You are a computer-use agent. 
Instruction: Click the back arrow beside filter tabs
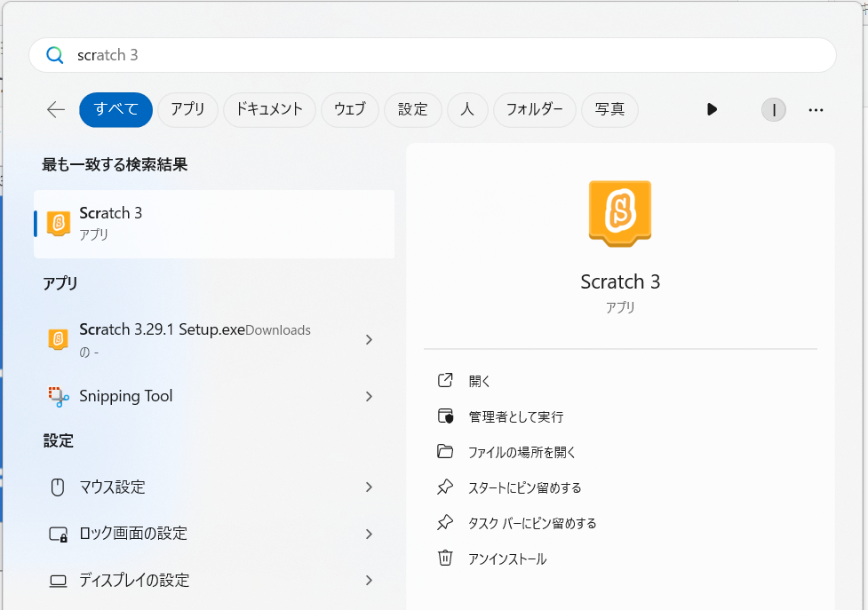coord(56,109)
